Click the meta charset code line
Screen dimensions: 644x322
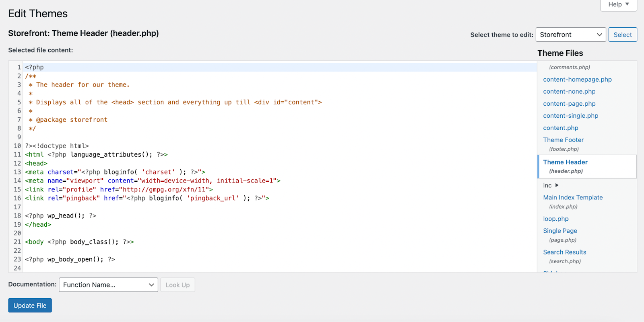tap(115, 172)
